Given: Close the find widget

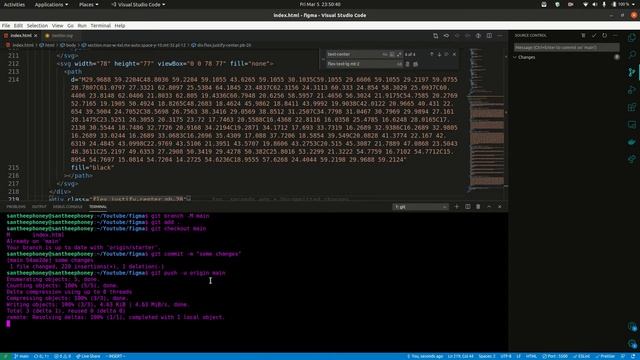Looking at the screenshot, I should [454, 54].
